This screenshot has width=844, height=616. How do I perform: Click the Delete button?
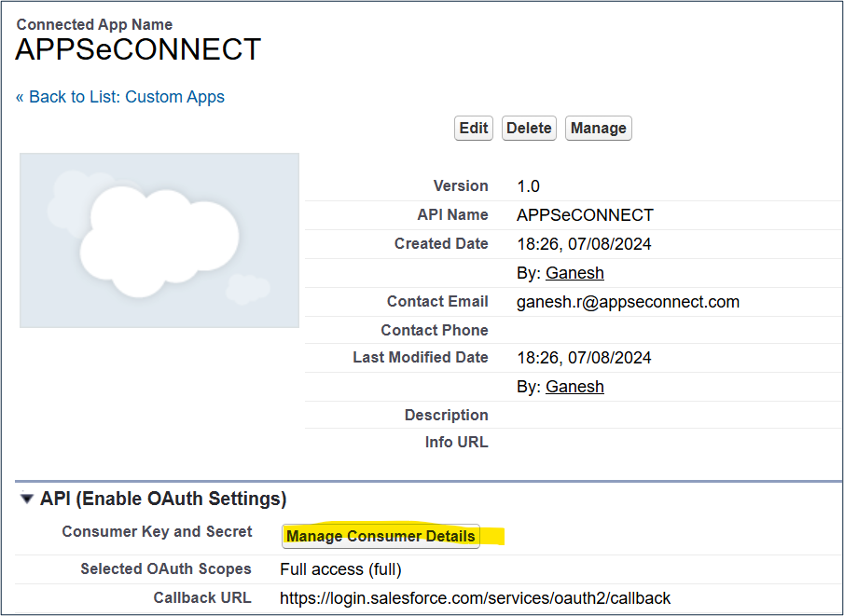(529, 129)
